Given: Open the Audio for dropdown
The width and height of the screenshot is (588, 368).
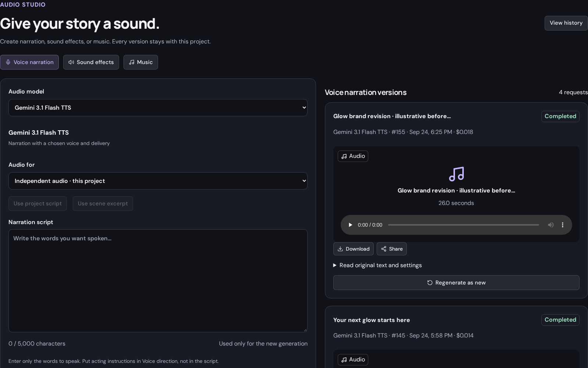Looking at the screenshot, I should coord(158,181).
